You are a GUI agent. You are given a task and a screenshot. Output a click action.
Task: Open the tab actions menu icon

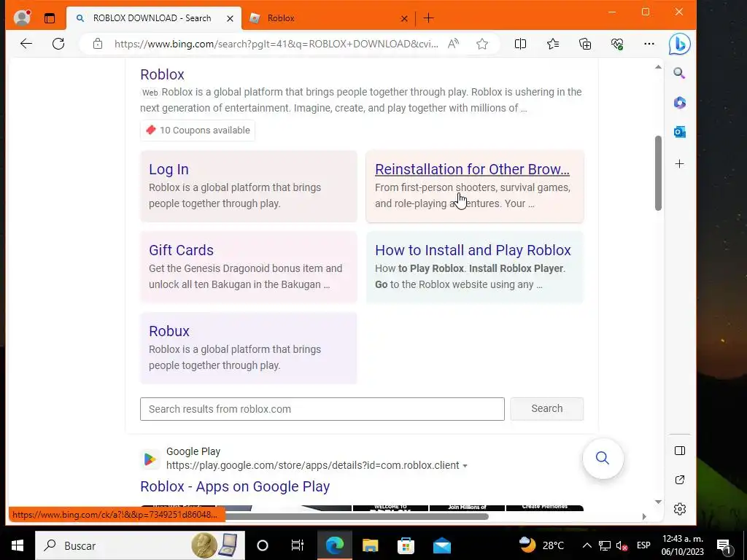[x=50, y=18]
